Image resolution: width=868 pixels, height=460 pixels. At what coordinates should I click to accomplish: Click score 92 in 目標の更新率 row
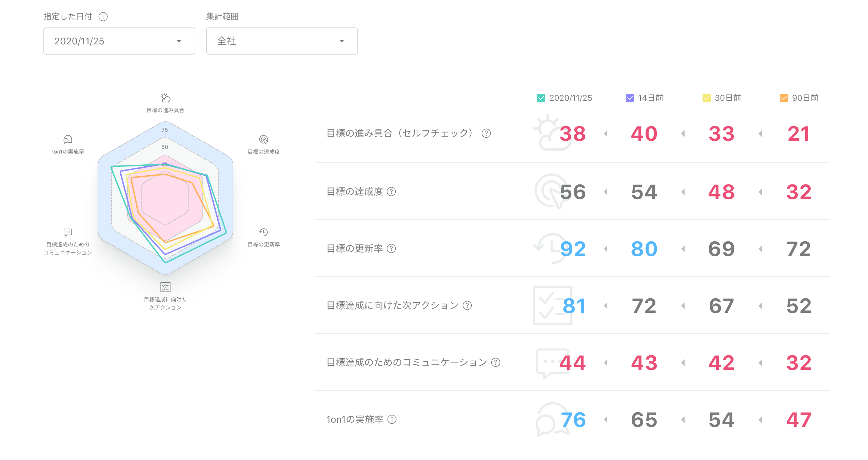click(x=573, y=249)
